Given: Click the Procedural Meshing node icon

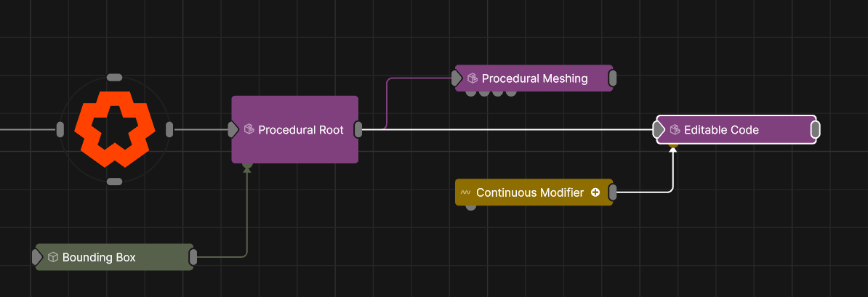Looking at the screenshot, I should pos(473,78).
